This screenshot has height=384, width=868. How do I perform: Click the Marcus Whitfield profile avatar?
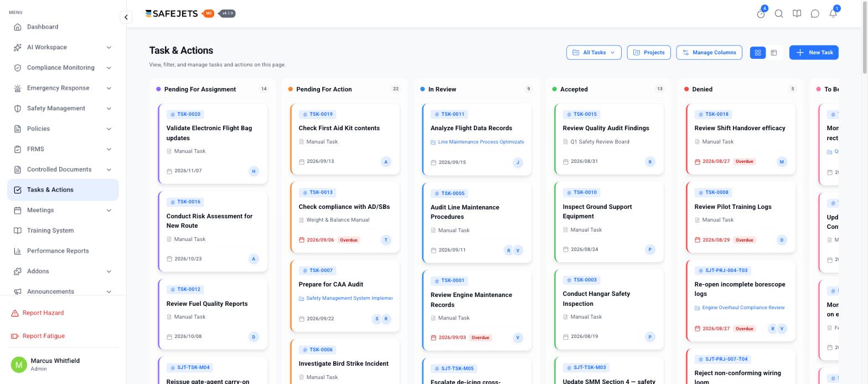coord(19,365)
